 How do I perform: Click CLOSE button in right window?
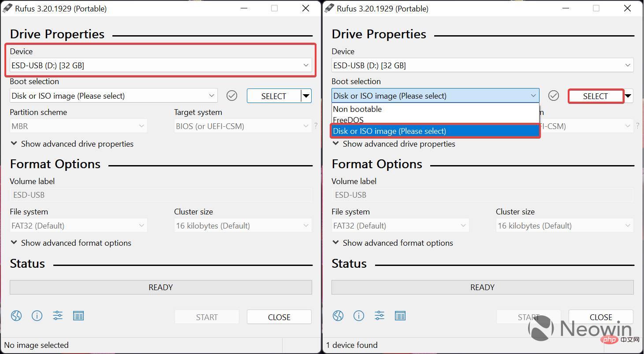[601, 317]
